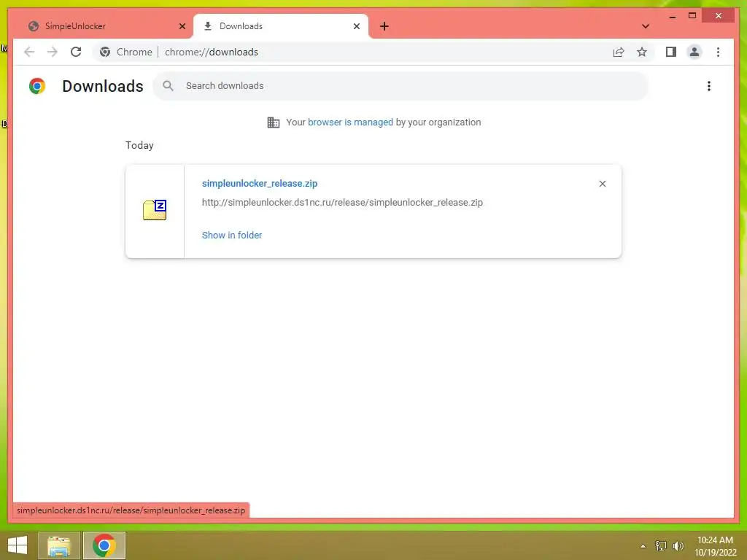Open the Downloads page more actions menu
Screen dimensions: 747x560
[x=709, y=86]
